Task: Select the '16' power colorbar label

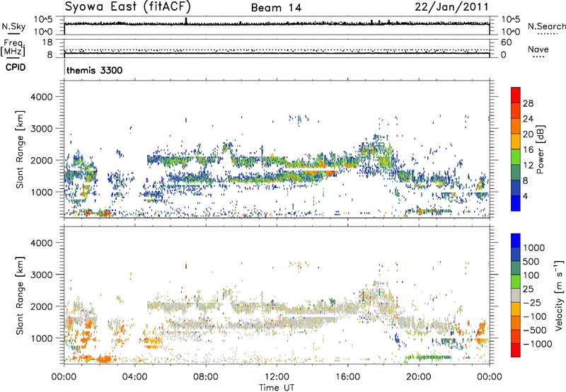Action: 528,150
